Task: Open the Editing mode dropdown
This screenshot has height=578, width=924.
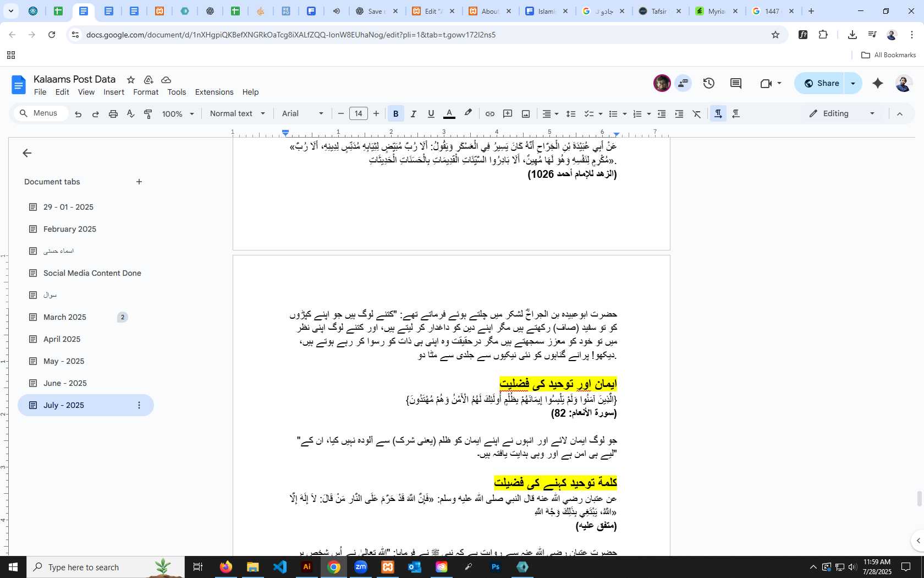Action: [x=842, y=113]
